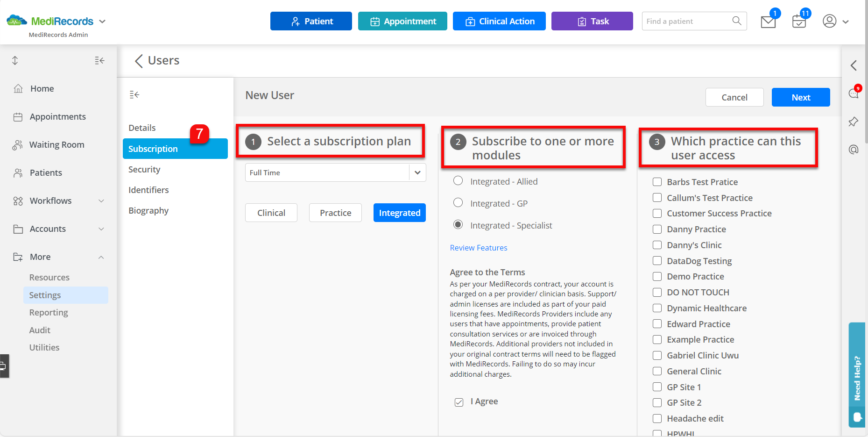Open the mail inbox with 1 notification
Screen dimensions: 868x437
768,21
